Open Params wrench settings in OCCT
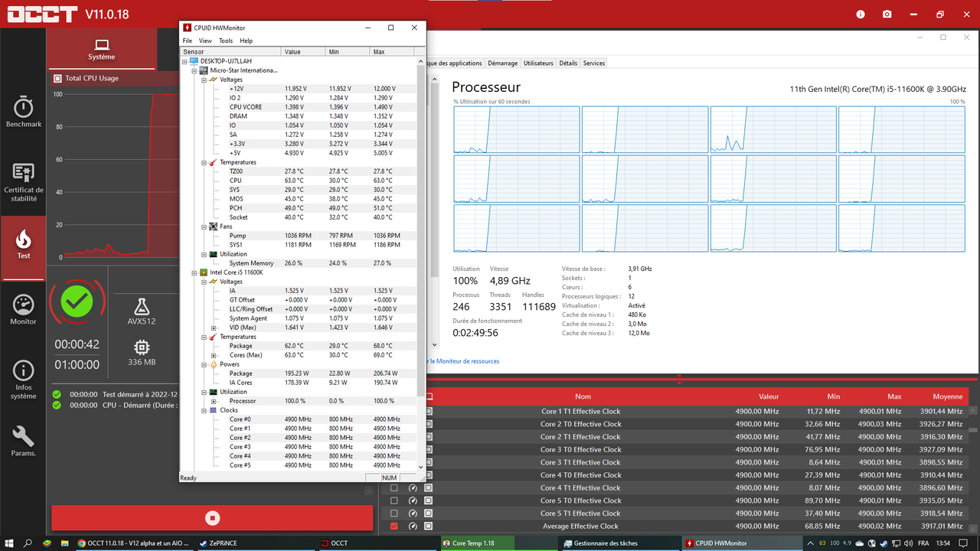Image resolution: width=980 pixels, height=551 pixels. click(23, 441)
